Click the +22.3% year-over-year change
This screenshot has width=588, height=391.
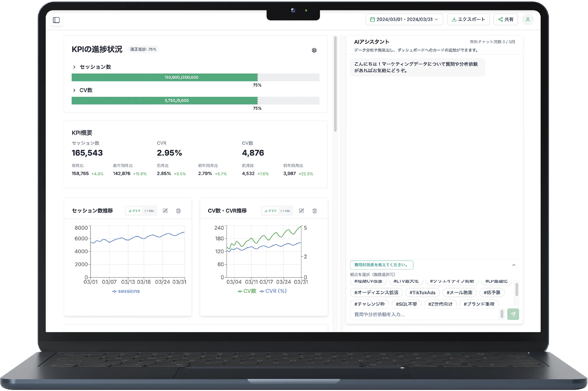pos(306,174)
